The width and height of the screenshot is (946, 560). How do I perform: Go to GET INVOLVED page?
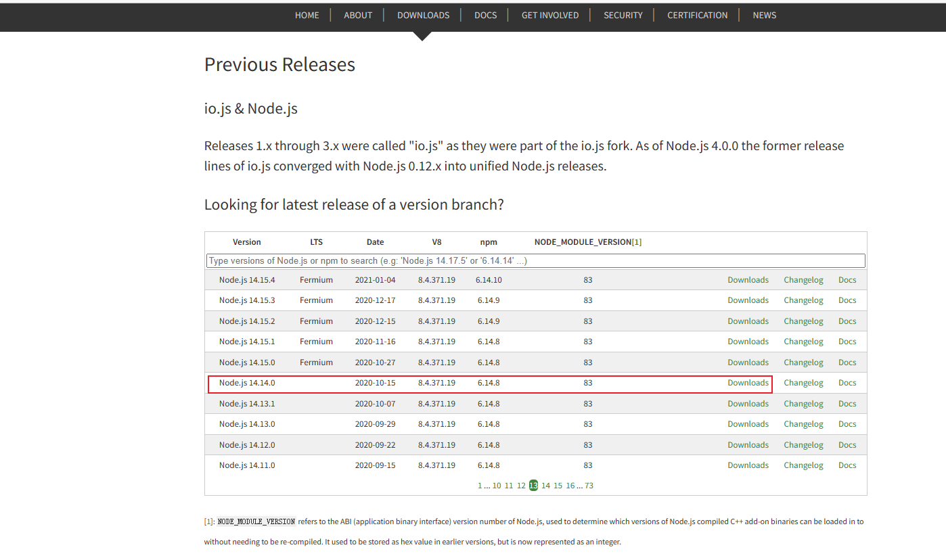[550, 15]
